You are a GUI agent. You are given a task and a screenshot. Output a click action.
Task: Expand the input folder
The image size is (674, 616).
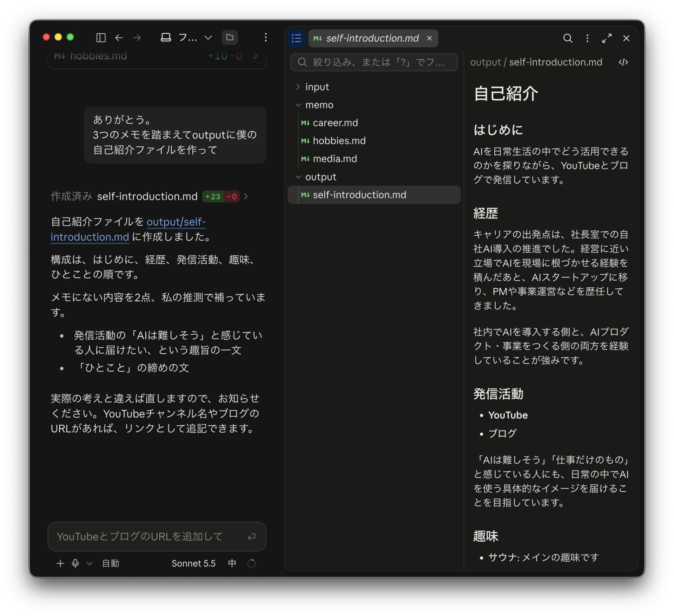click(x=298, y=87)
